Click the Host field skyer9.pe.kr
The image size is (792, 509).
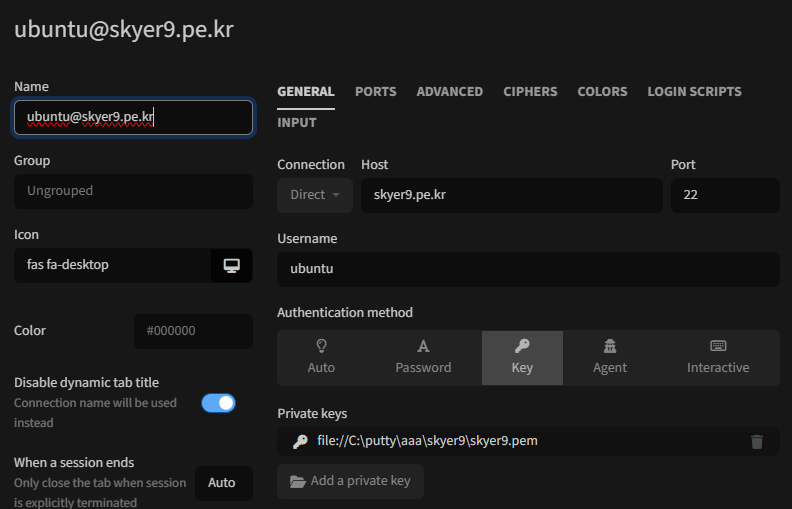pyautogui.click(x=511, y=195)
